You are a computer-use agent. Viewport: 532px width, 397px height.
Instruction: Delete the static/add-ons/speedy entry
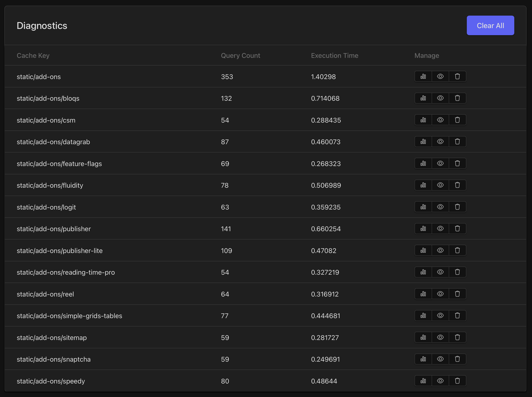457,381
